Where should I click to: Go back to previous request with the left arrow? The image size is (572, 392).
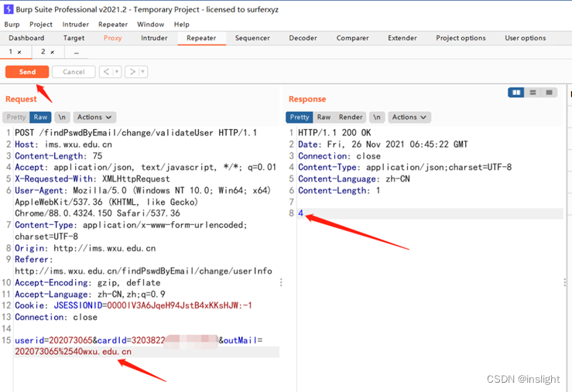(x=106, y=72)
